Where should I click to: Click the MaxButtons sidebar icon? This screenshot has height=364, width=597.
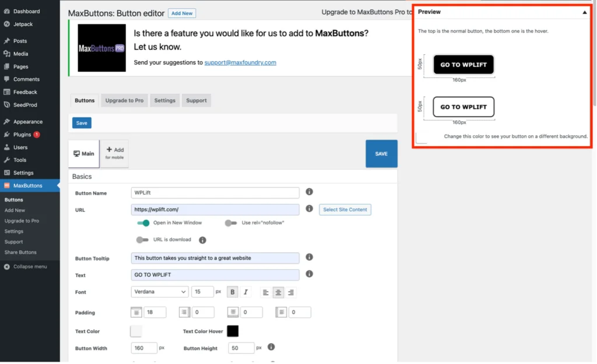point(7,186)
